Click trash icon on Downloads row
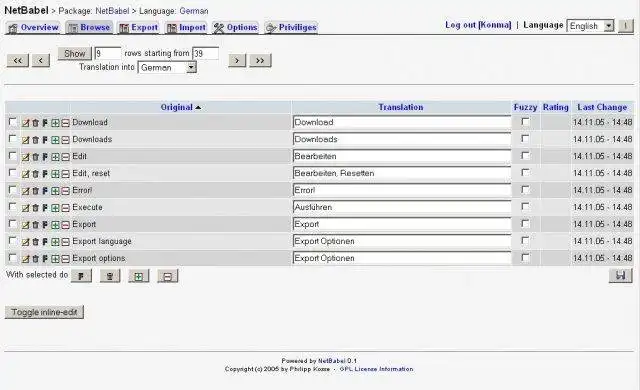The width and height of the screenshot is (640, 390). pos(36,140)
